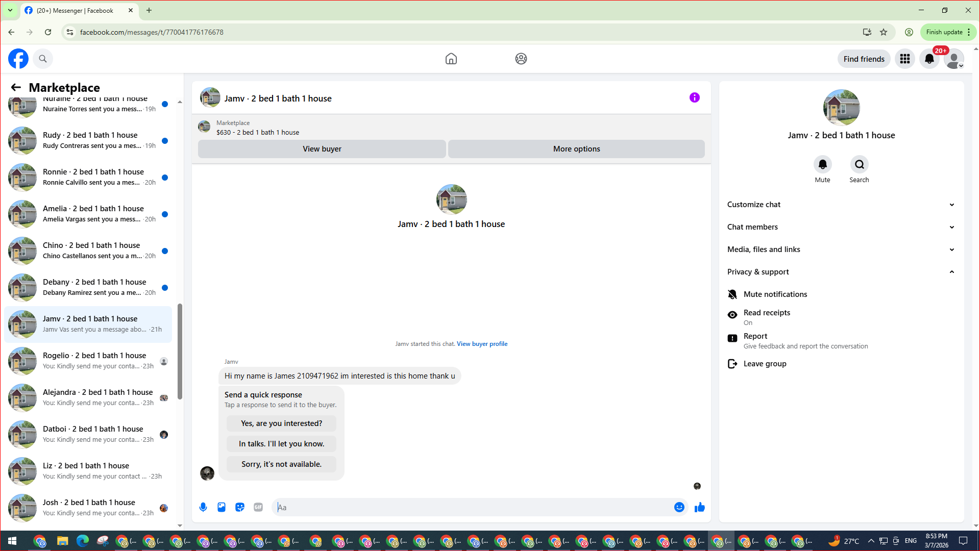980x551 pixels.
Task: Open the notifications bell
Action: (x=929, y=59)
